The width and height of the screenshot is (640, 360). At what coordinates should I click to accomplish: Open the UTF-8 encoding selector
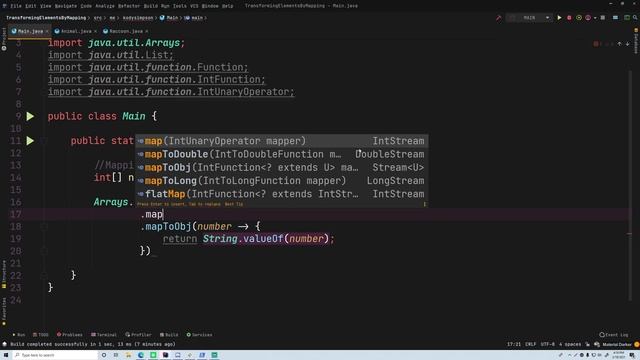pyautogui.click(x=547, y=344)
